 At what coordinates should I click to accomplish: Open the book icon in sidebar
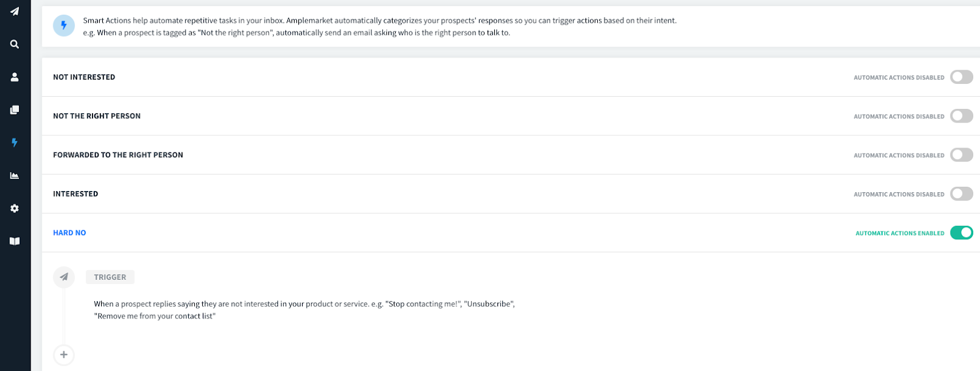15,241
